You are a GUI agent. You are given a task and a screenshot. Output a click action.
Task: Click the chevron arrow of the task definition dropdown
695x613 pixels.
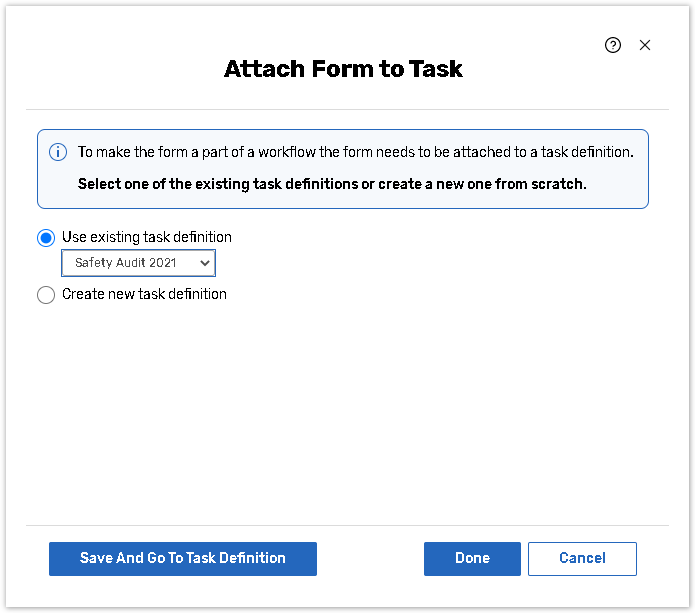point(205,263)
